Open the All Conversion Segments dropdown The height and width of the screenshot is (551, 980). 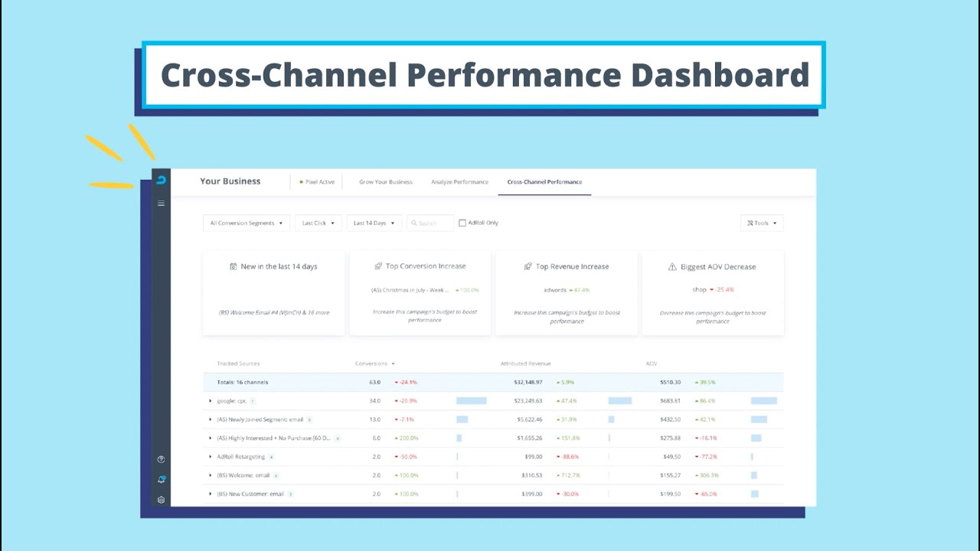pyautogui.click(x=246, y=223)
